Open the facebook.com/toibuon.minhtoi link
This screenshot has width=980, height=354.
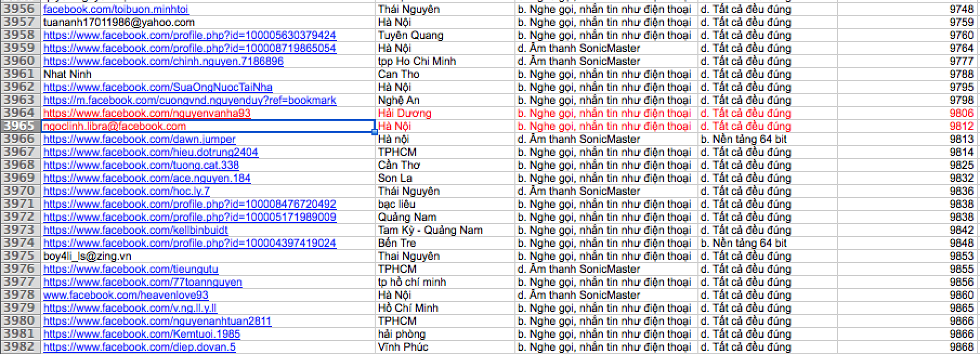point(116,9)
